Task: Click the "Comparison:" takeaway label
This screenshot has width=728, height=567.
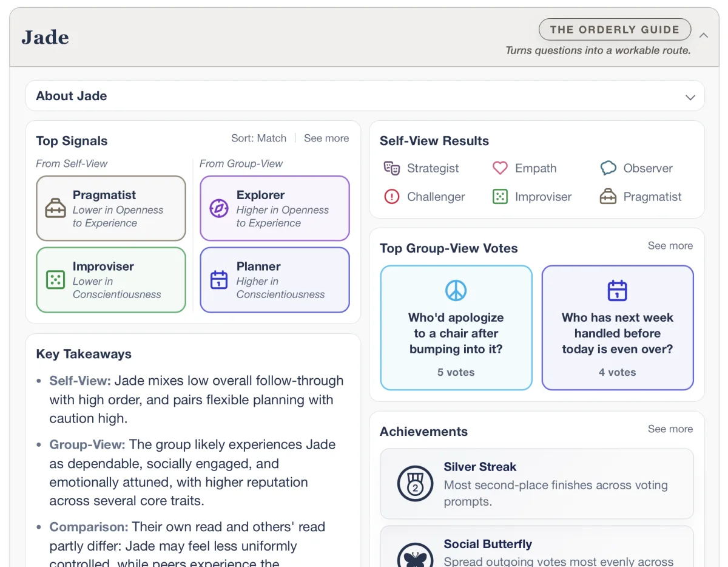Action: [89, 527]
